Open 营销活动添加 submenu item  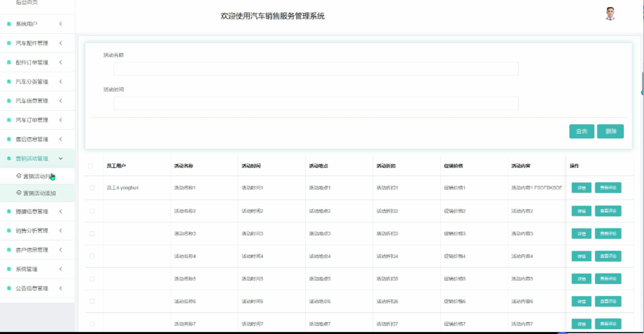(x=37, y=193)
